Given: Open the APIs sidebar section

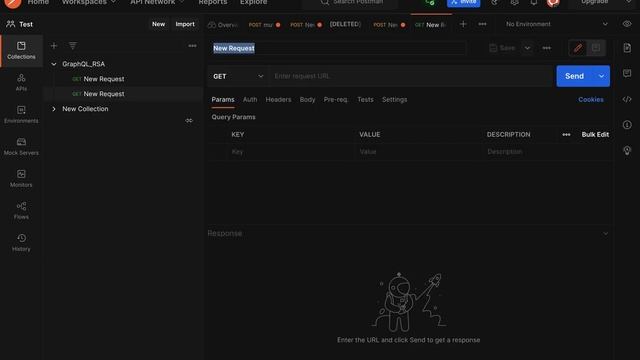Looking at the screenshot, I should (21, 82).
